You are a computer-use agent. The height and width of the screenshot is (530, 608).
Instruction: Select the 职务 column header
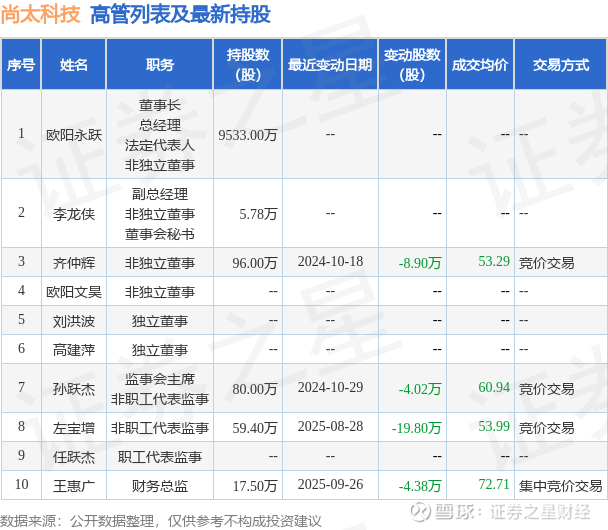tap(160, 64)
